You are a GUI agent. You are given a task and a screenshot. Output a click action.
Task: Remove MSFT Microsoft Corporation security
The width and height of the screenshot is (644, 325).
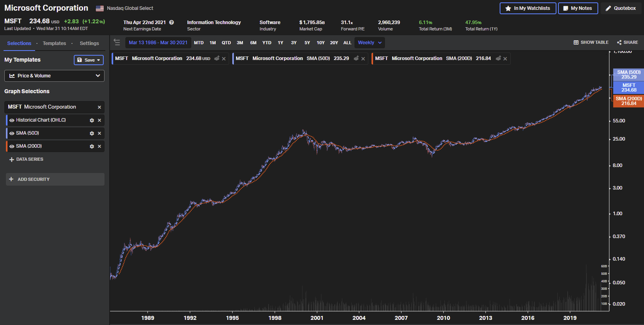coord(99,107)
